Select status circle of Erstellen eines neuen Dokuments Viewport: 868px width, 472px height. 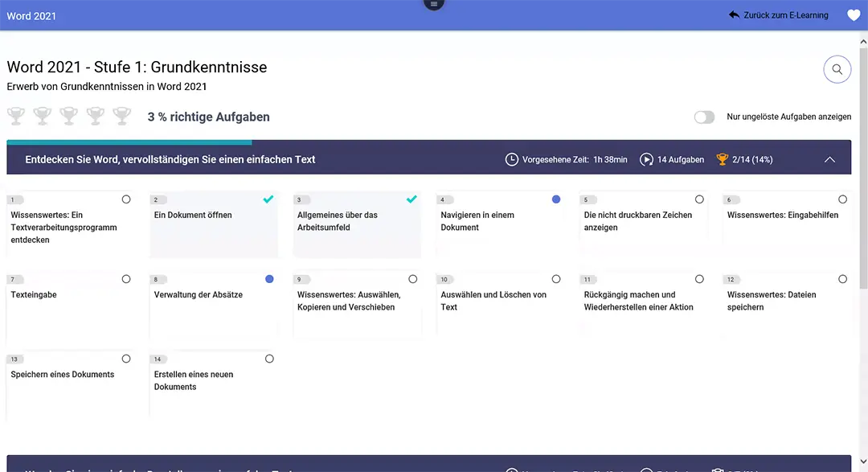pos(269,359)
